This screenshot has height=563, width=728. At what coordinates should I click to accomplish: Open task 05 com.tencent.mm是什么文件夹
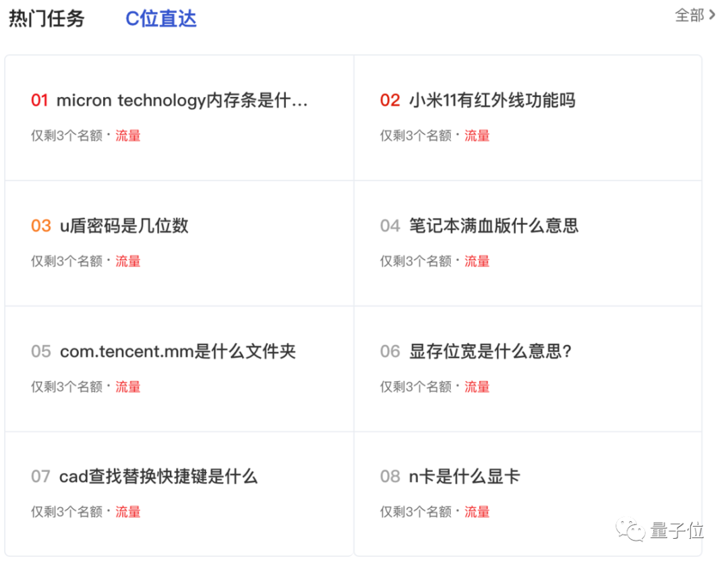coord(178,351)
